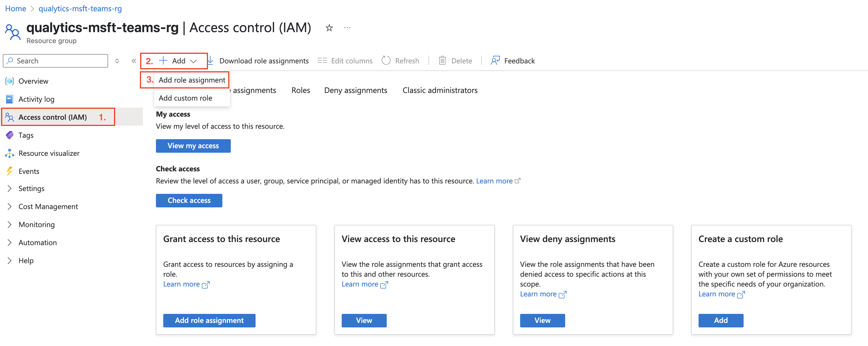Click the Activity log icon in the sidebar
The height and width of the screenshot is (346, 868).
(x=10, y=99)
